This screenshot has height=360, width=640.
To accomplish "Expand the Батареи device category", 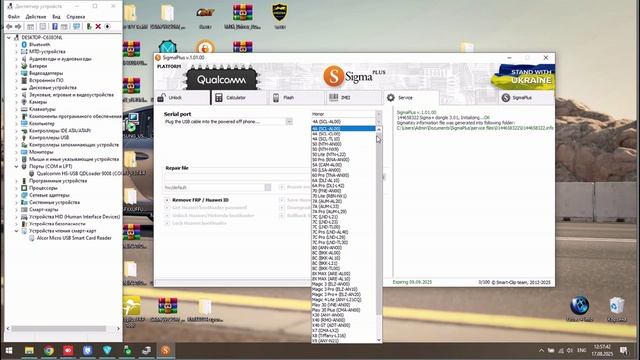I will pos(16,66).
